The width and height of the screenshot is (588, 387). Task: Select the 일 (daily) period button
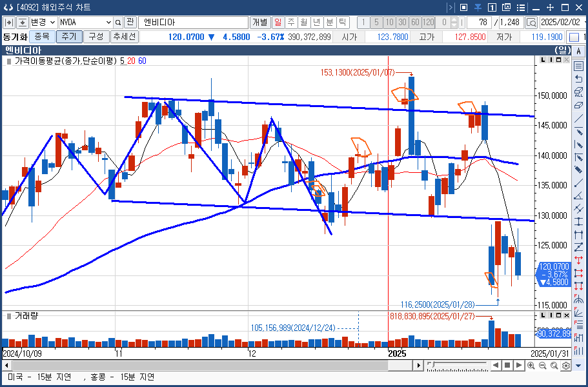(278, 23)
